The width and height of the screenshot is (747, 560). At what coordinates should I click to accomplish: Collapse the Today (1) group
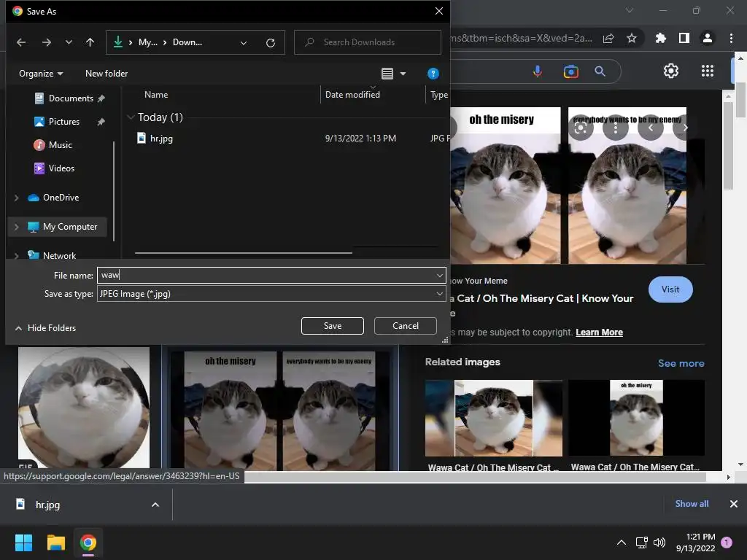tap(131, 117)
